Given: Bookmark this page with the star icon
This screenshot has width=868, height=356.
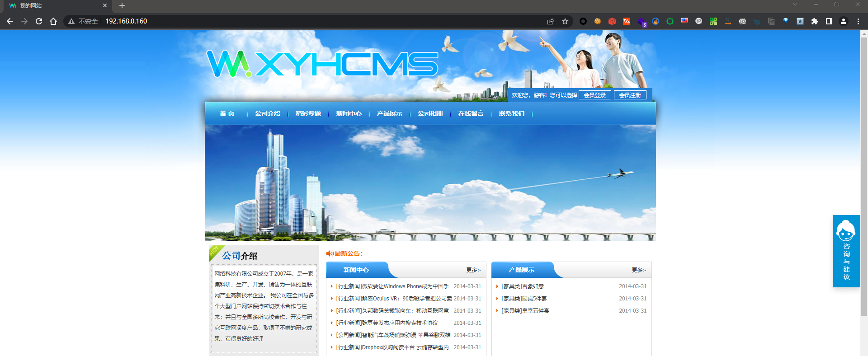Looking at the screenshot, I should (565, 21).
